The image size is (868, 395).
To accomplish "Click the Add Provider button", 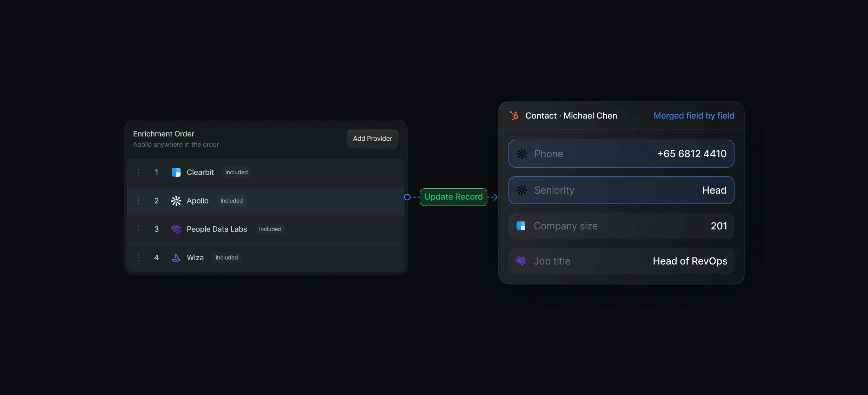I will tap(373, 139).
